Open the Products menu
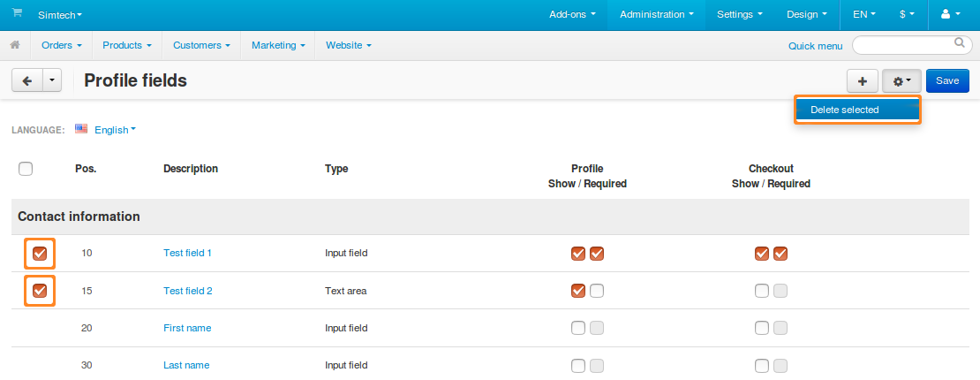 (x=127, y=45)
